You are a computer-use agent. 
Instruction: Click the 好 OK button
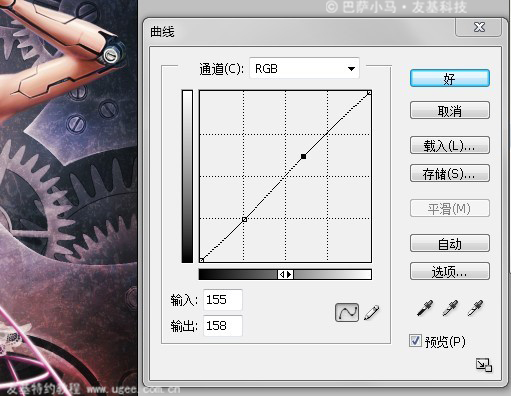click(450, 78)
